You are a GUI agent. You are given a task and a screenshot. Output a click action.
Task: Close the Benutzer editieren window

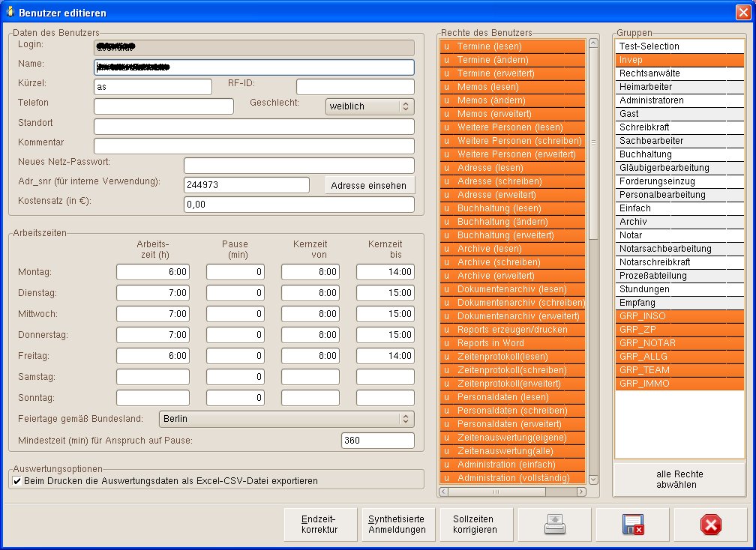pyautogui.click(x=743, y=12)
